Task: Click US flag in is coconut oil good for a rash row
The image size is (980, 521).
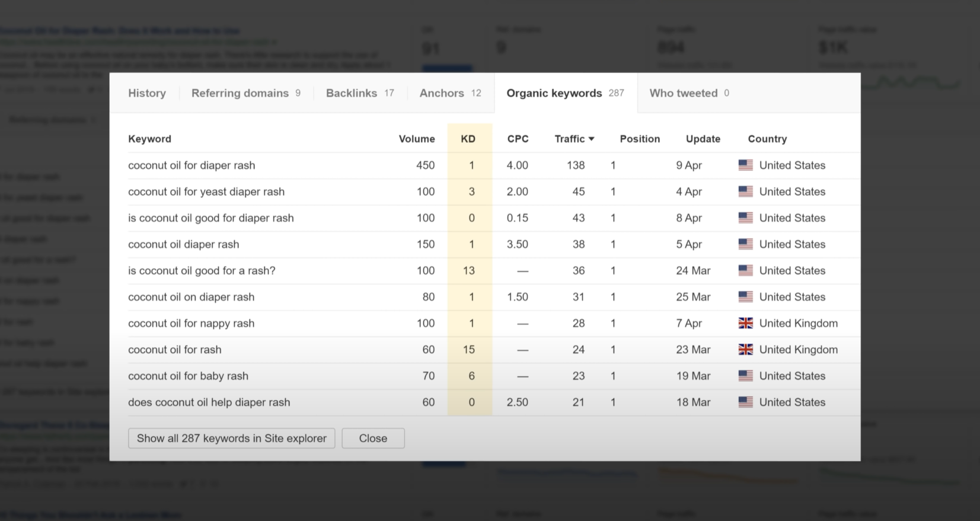Action: click(745, 270)
